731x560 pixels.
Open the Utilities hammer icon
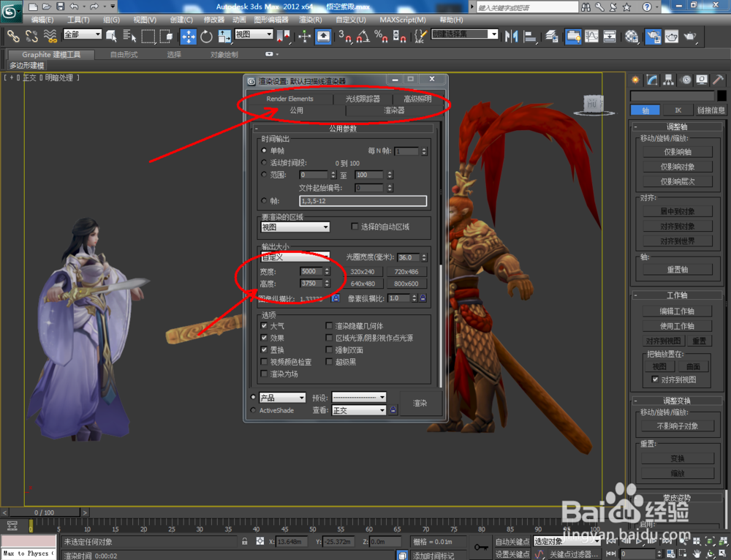(718, 80)
